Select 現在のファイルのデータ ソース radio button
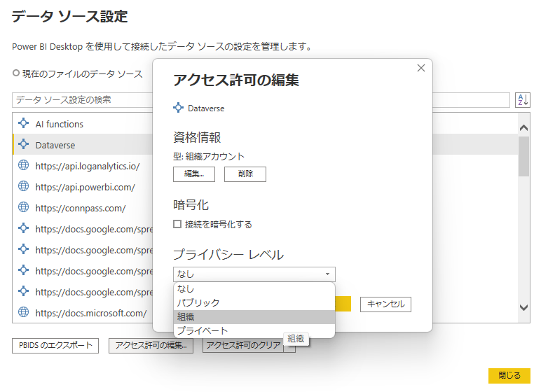548x392 pixels. point(15,73)
